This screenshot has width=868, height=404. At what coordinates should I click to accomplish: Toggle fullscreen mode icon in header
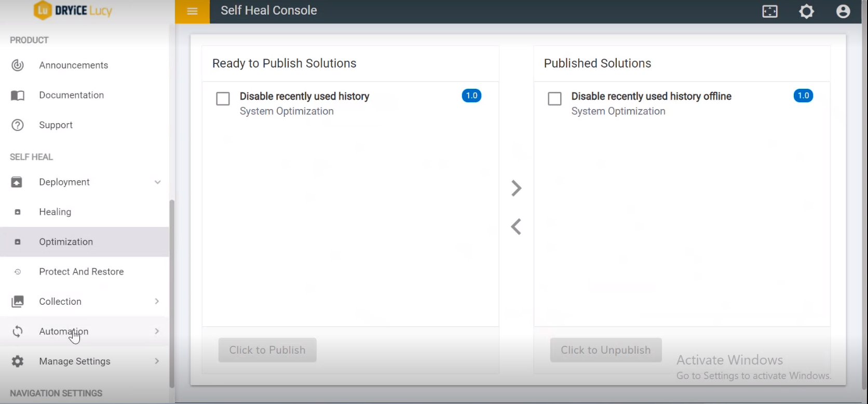coord(770,11)
